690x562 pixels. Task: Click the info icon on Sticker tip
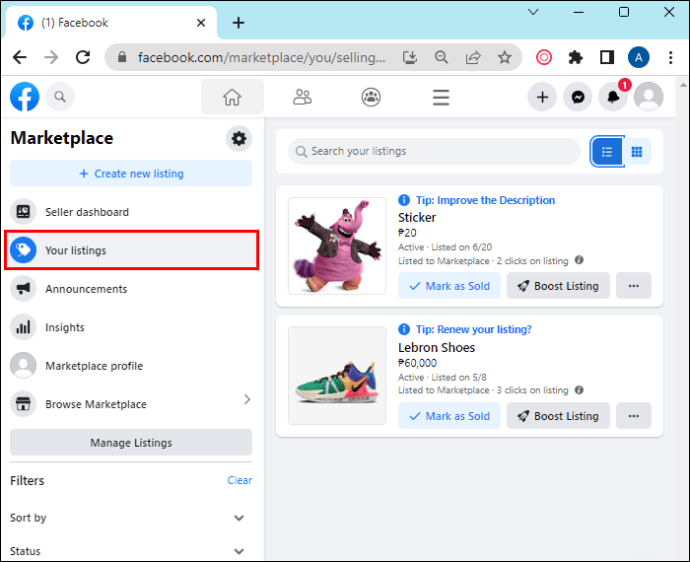(x=404, y=200)
